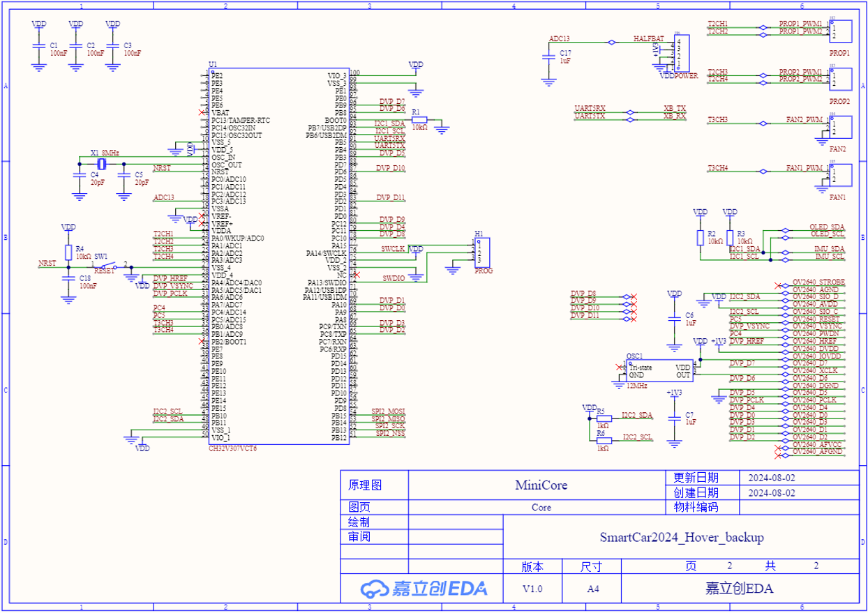The width and height of the screenshot is (868, 613).
Task: Click the OV2640_RESET net label
Action: pyautogui.click(x=816, y=319)
